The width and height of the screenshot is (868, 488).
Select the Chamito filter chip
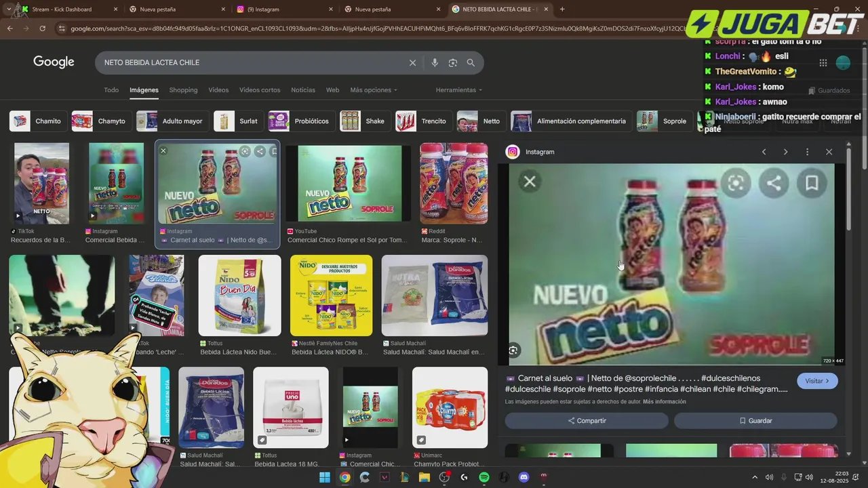click(39, 121)
